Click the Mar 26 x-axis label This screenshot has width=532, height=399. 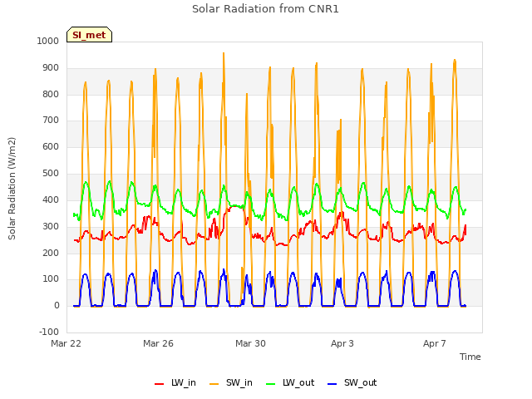point(158,343)
